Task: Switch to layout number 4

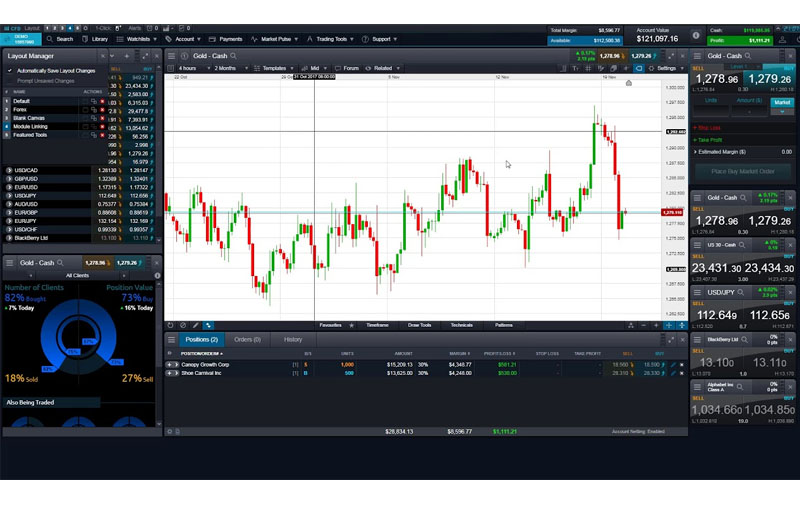Action: point(70,29)
